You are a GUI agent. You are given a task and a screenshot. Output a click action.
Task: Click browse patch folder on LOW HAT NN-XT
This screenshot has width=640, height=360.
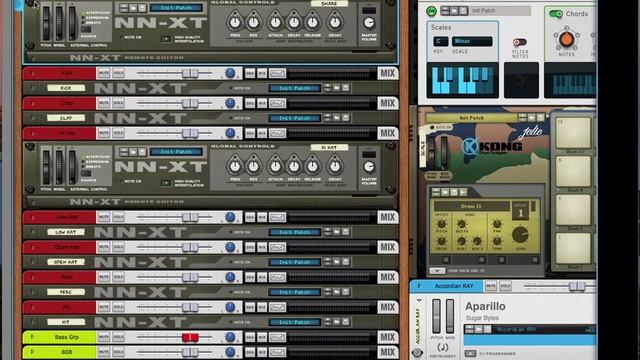(x=337, y=232)
